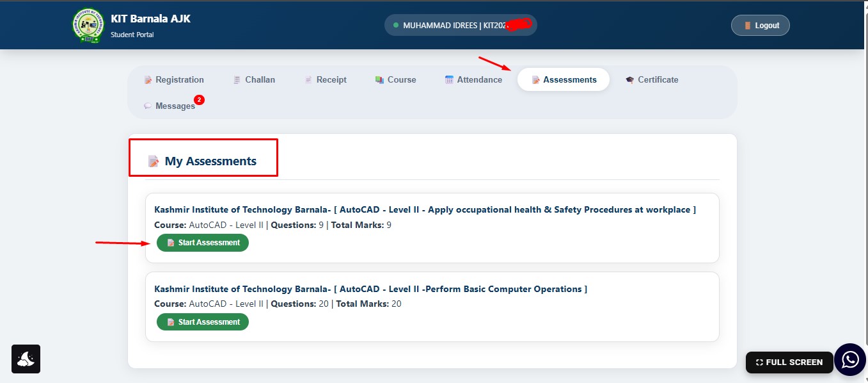
Task: Click the Questions: 9 details line
Action: [272, 225]
